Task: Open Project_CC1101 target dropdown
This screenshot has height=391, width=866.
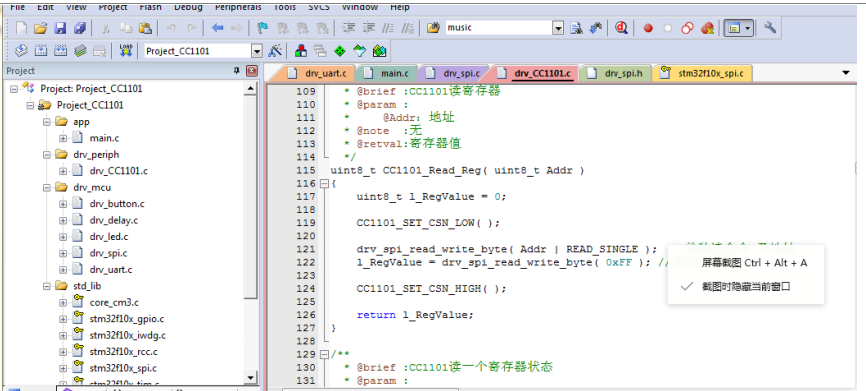Action: pos(256,51)
